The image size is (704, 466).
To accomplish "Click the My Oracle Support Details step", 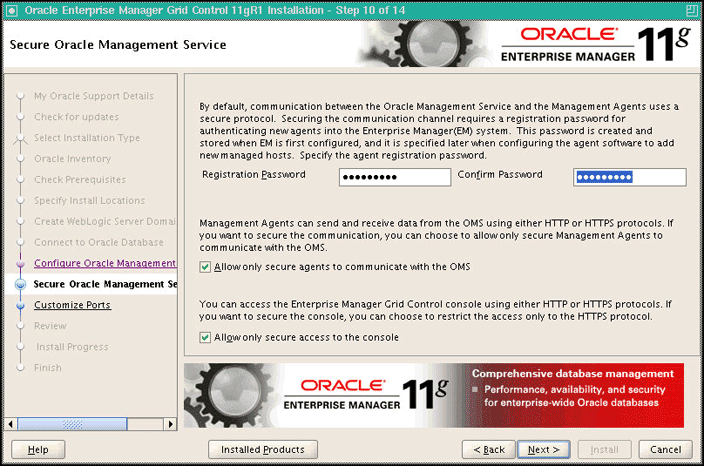I will 94,96.
